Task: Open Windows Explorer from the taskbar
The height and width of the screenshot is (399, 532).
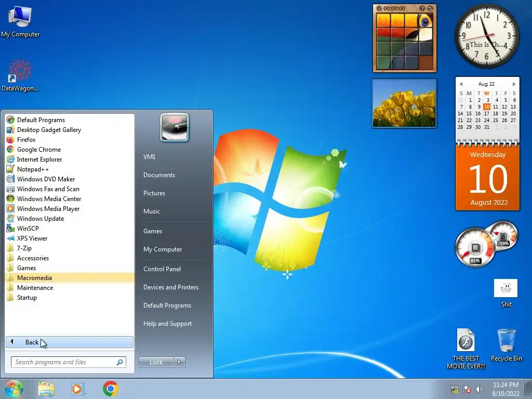Action: pyautogui.click(x=46, y=389)
